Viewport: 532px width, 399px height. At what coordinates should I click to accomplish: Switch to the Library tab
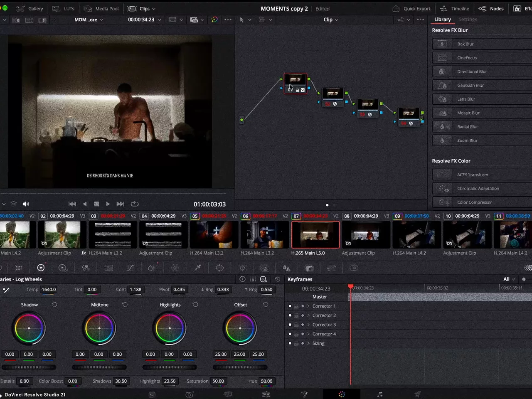[x=442, y=20]
